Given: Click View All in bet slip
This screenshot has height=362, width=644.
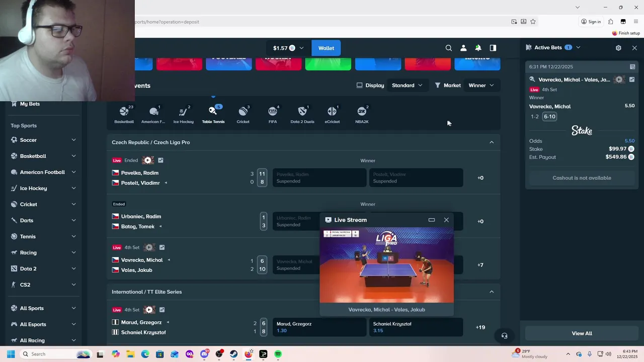Looking at the screenshot, I should [582, 333].
